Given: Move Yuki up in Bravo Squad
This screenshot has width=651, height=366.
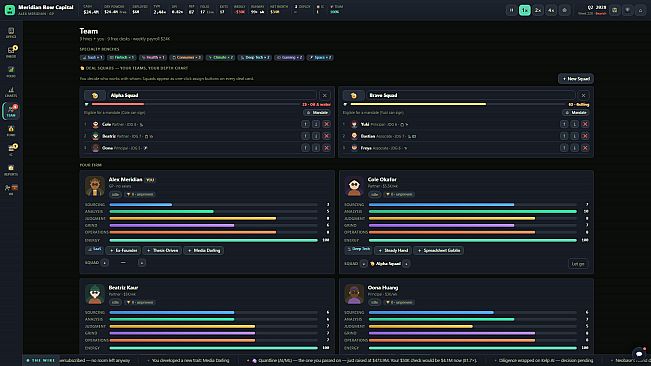Looking at the screenshot, I should point(564,124).
